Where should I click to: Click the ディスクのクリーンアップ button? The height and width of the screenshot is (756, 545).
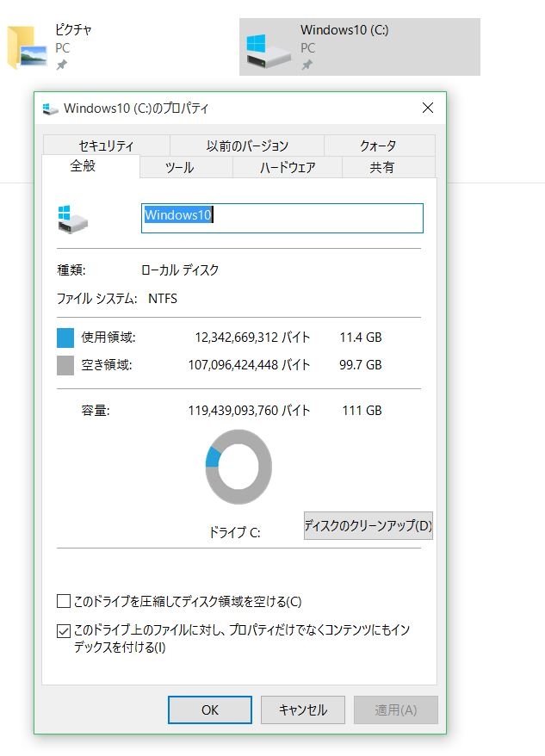tap(368, 525)
